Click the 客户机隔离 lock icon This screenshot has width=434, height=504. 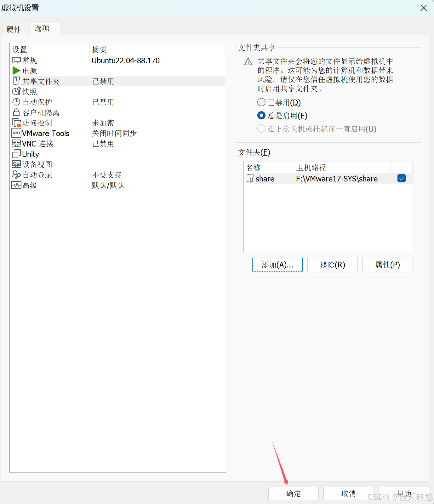(16, 112)
